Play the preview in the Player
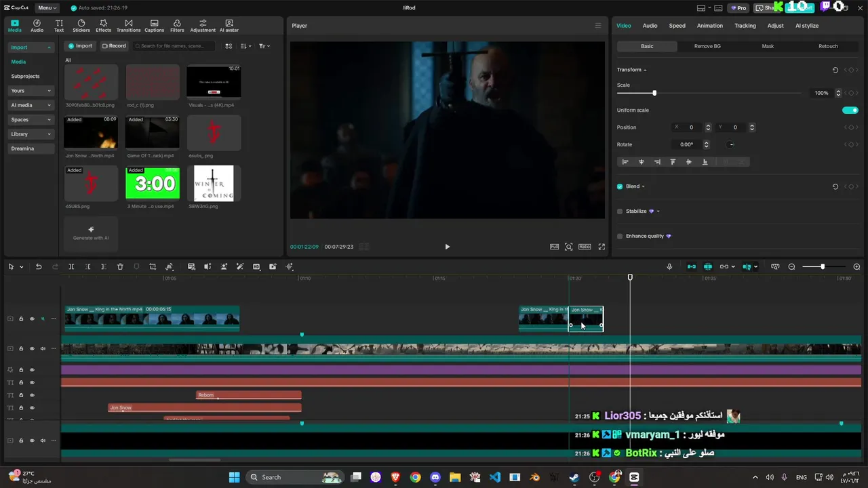This screenshot has width=868, height=488. coord(447,247)
